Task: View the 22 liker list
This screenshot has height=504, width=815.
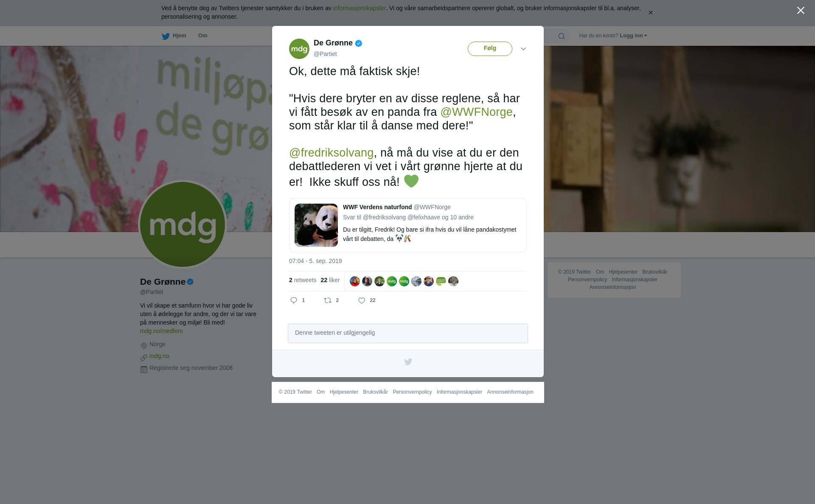Action: coord(330,280)
